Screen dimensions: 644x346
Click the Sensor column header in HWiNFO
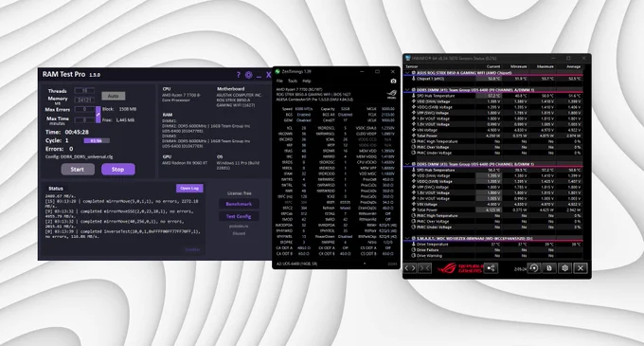tap(412, 66)
